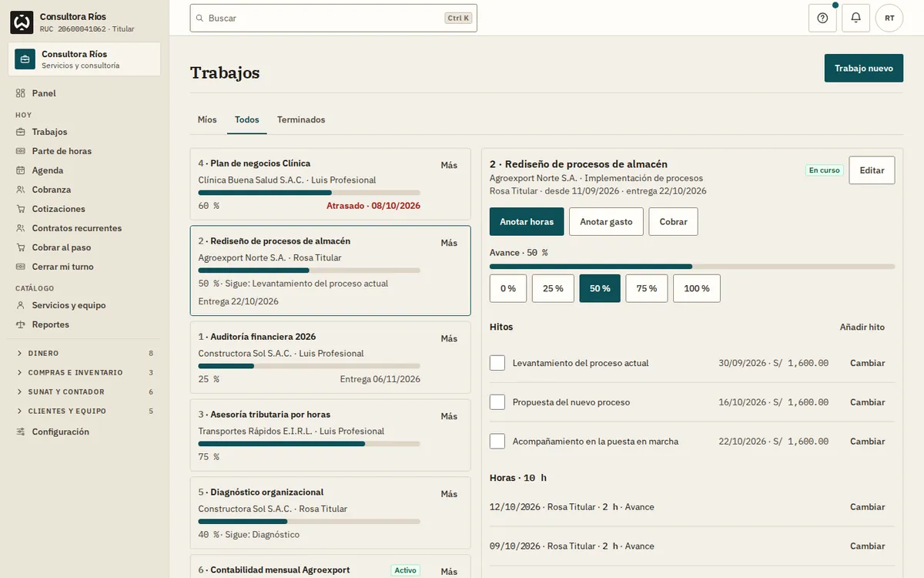This screenshot has width=924, height=578.
Task: Set avance to 25 %
Action: click(553, 288)
